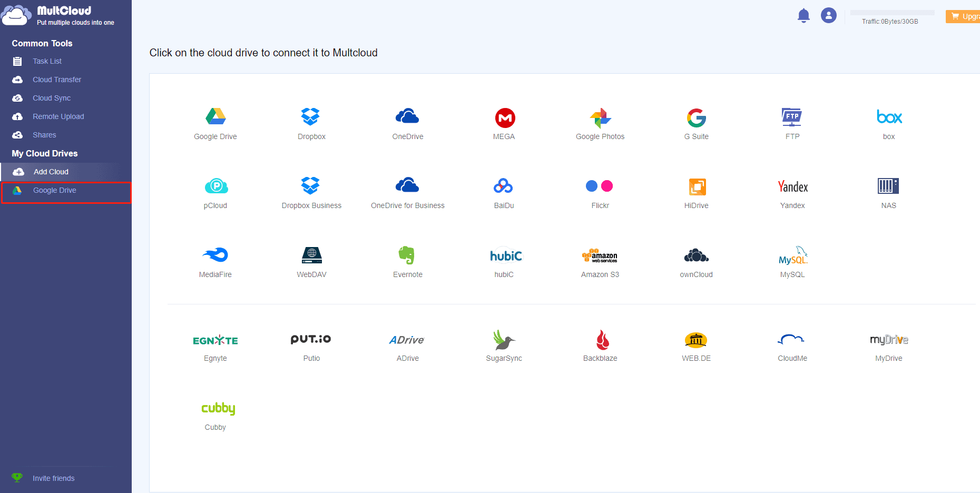Choose the pCloud icon
Viewport: 980px width, 493px height.
(216, 186)
